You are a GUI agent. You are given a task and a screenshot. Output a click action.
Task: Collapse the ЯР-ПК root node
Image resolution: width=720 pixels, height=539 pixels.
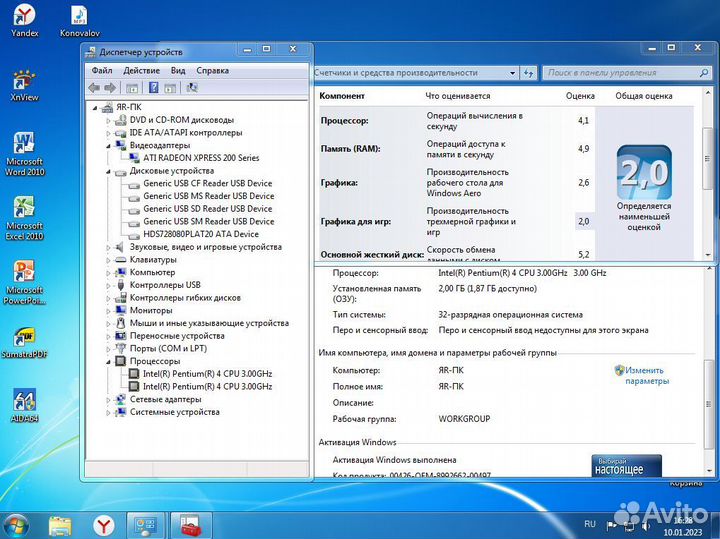click(x=96, y=108)
